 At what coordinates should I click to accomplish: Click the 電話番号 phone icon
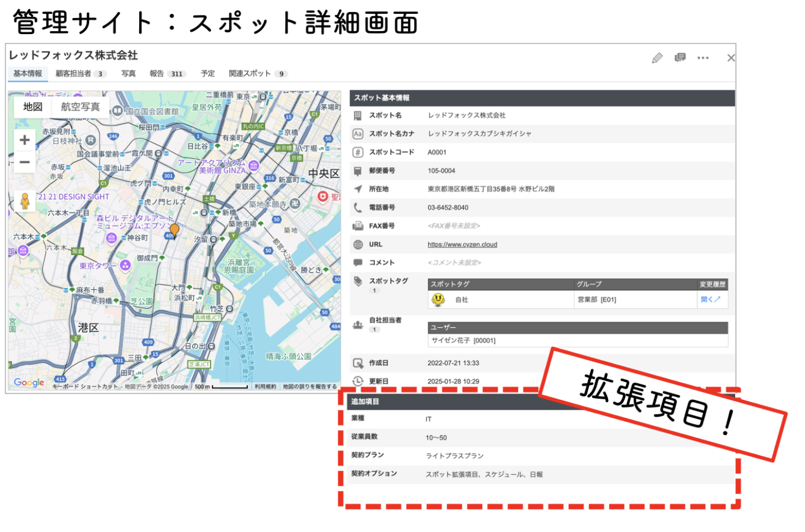(358, 208)
